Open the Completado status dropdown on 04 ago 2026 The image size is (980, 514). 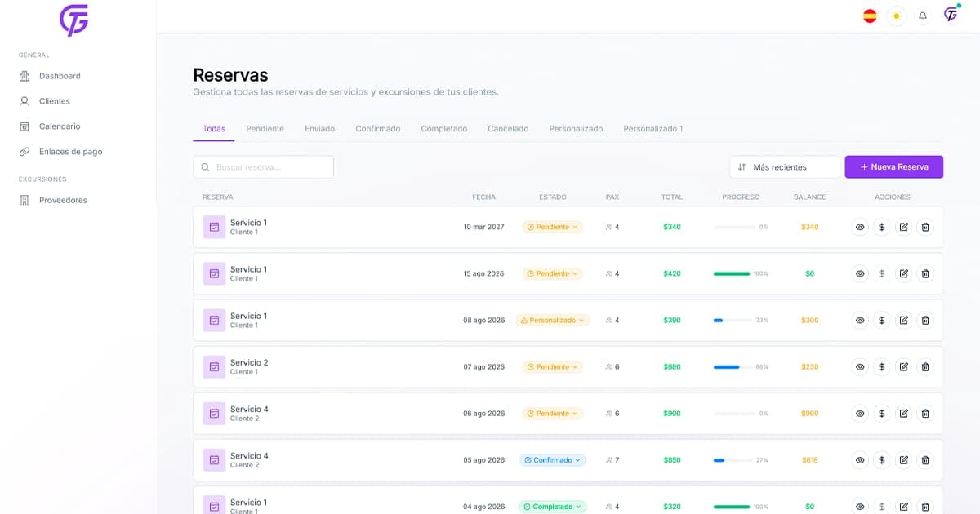pos(553,506)
